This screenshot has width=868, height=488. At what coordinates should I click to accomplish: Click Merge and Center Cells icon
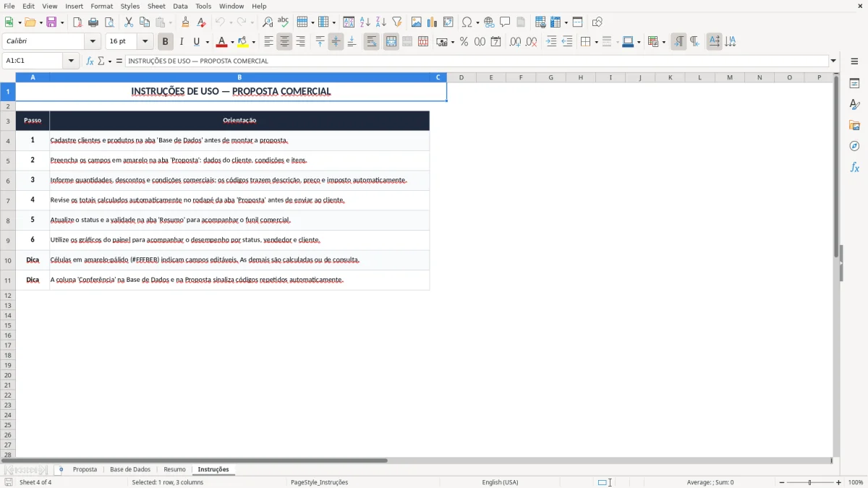[x=391, y=42]
